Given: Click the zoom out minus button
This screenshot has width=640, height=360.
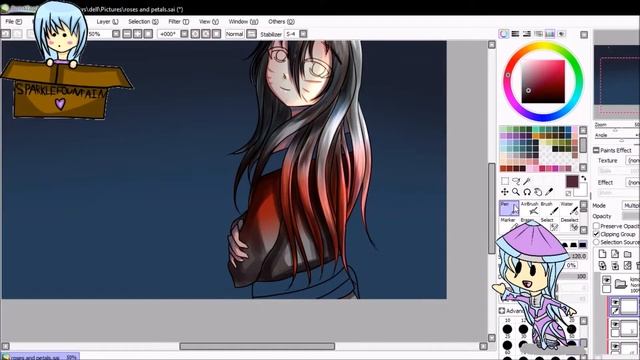Looking at the screenshot, I should point(127,34).
